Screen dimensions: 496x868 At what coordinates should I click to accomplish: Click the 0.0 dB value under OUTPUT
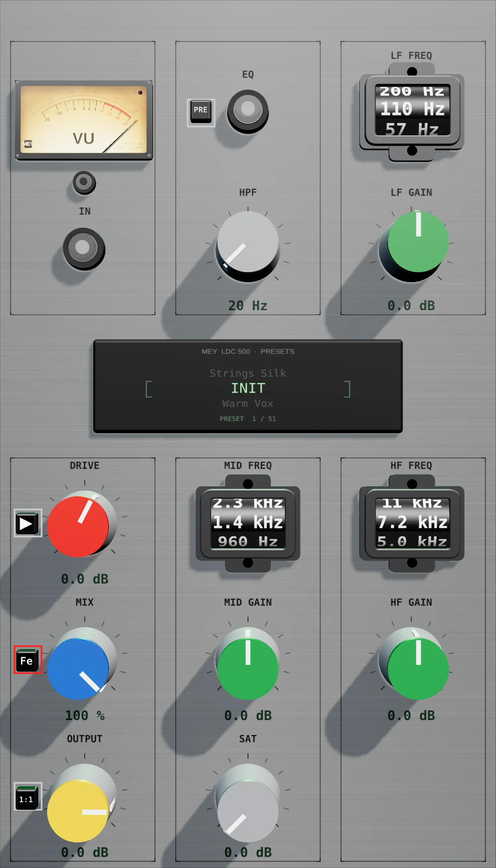(85, 852)
